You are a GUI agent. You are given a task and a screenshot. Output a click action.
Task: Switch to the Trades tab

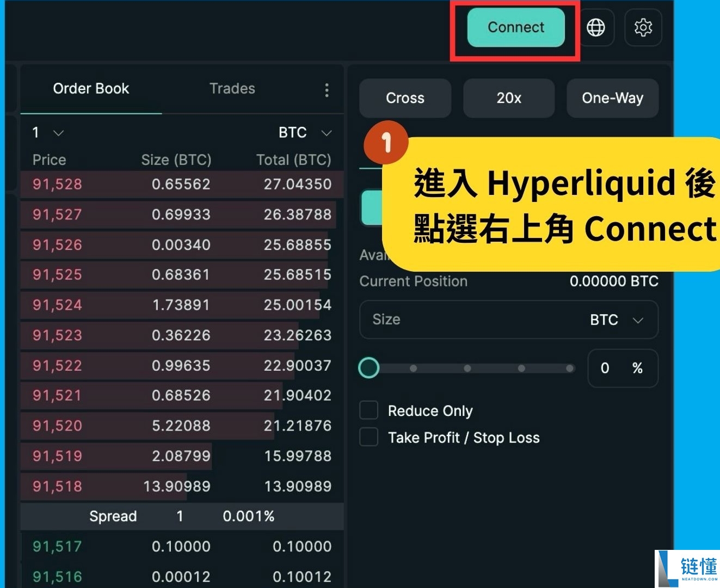coord(232,89)
